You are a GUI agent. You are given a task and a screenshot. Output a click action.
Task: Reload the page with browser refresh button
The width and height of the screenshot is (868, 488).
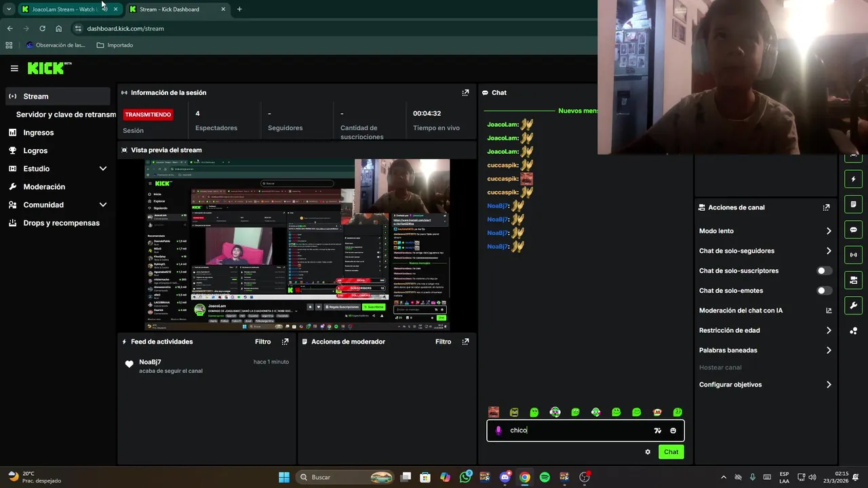pos(42,28)
